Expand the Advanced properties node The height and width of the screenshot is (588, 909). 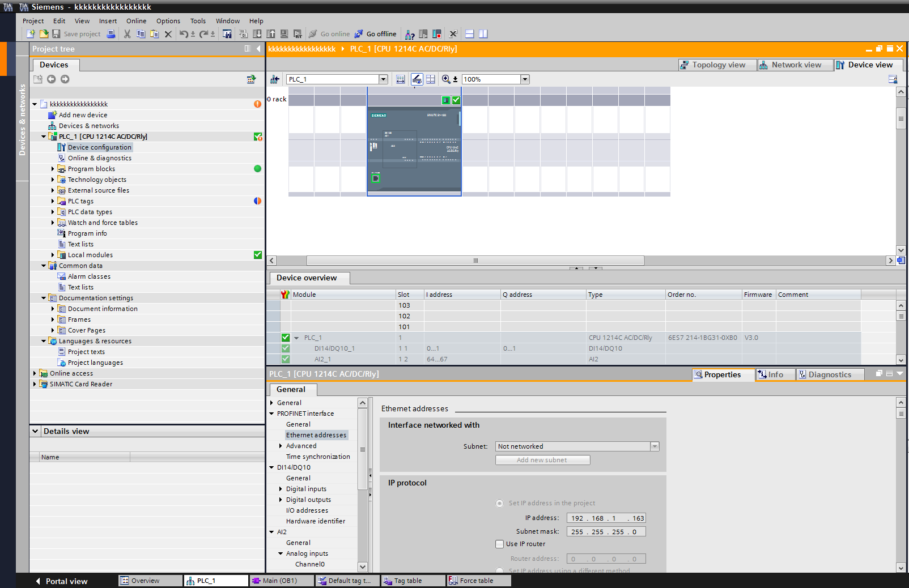(281, 446)
